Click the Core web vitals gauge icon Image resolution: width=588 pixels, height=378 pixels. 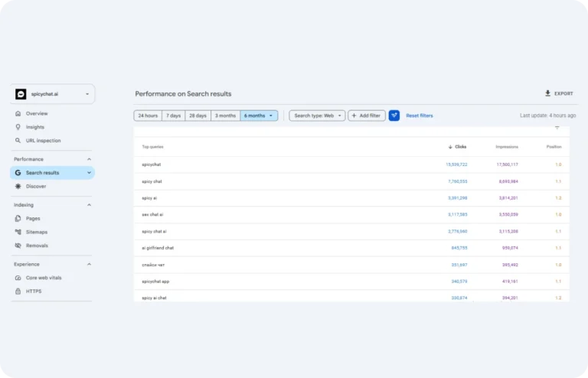click(x=18, y=278)
